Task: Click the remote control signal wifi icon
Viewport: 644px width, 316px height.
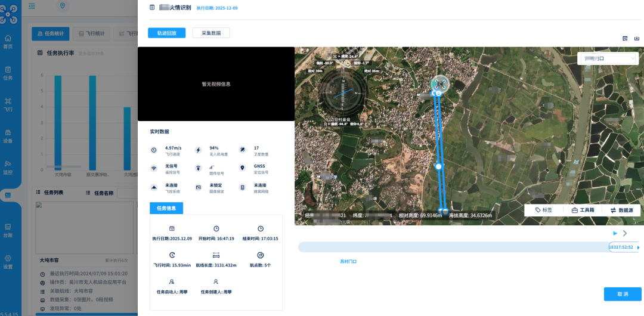Action: (x=154, y=168)
